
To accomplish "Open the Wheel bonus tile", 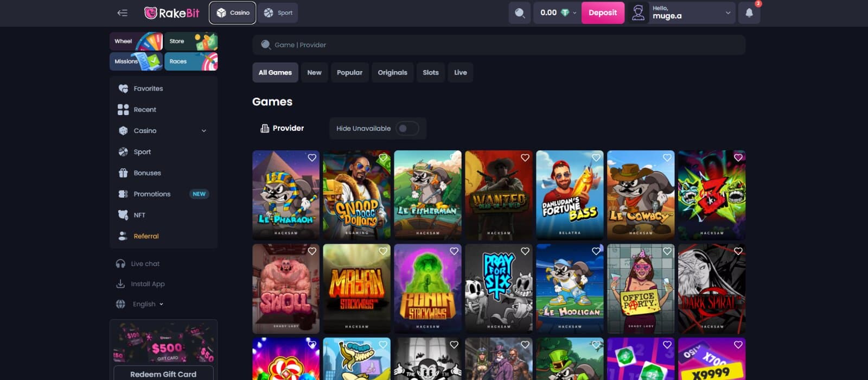I will tap(136, 41).
